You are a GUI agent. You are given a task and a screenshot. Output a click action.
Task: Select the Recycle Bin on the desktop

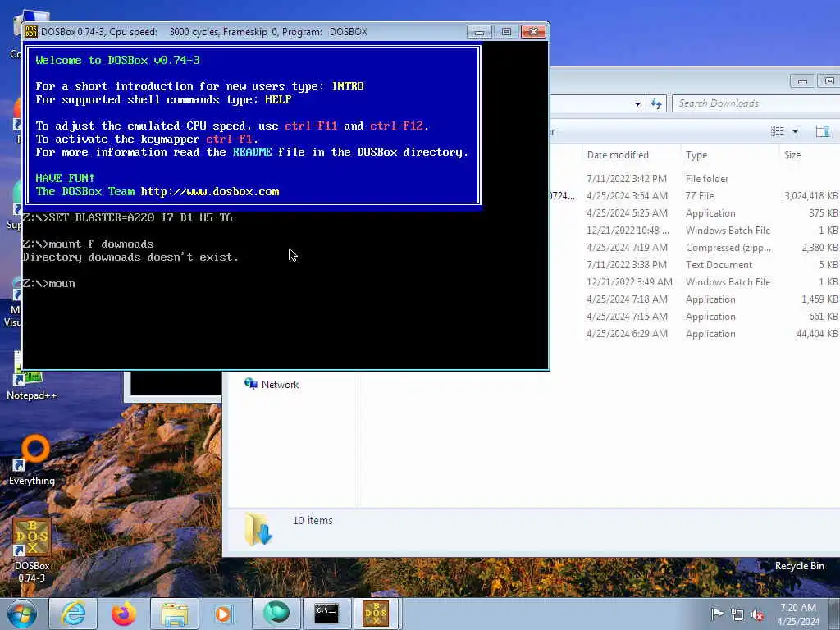tap(799, 566)
